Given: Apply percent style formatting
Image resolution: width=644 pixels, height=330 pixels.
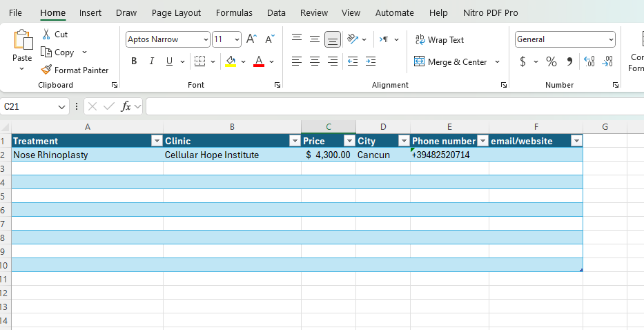Looking at the screenshot, I should tap(551, 61).
